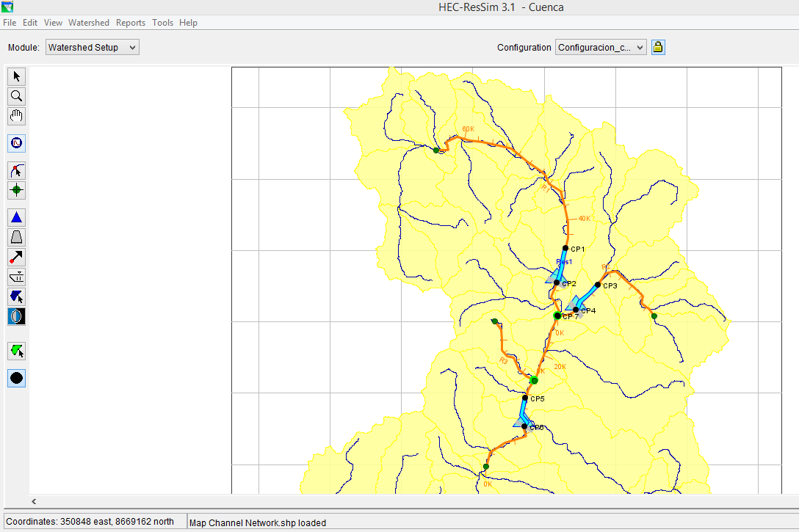This screenshot has width=799, height=532.
Task: Open the Module dropdown showing Watershed Setup
Action: click(x=93, y=48)
